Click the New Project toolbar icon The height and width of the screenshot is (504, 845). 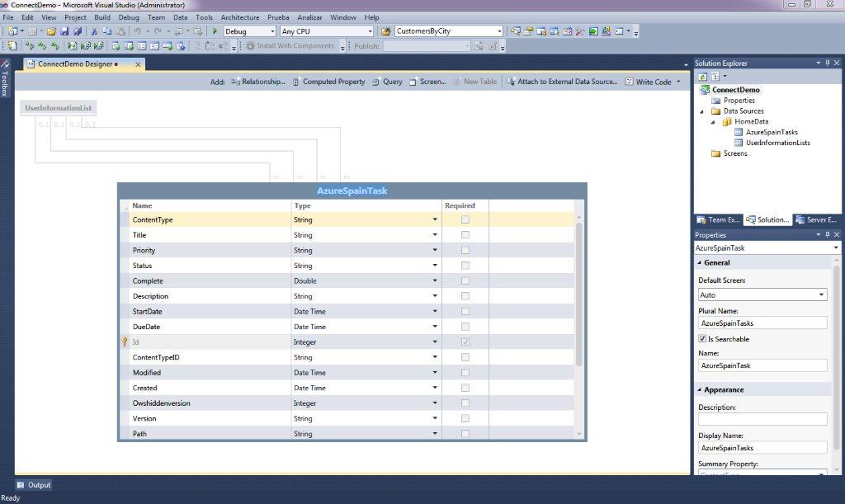(x=13, y=31)
